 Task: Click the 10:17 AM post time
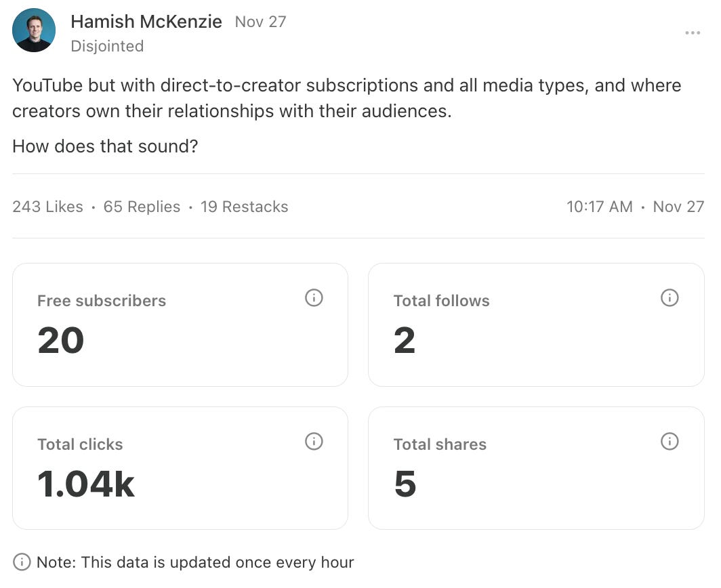[600, 207]
